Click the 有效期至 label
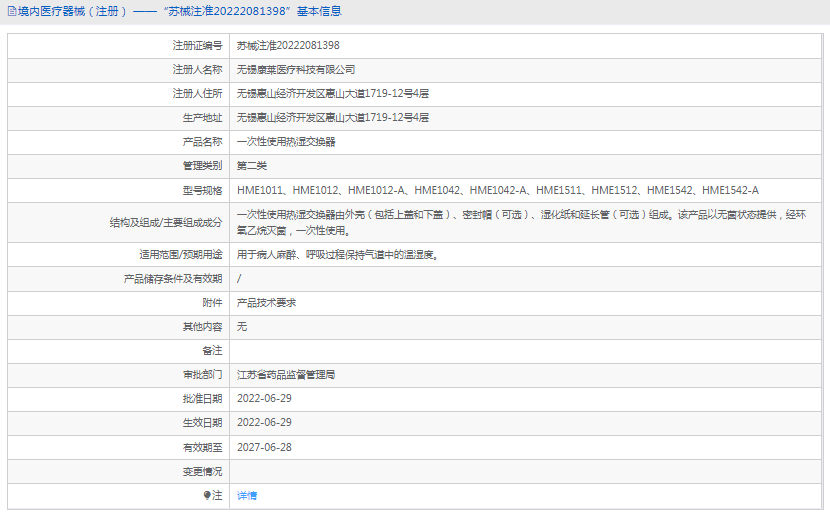The image size is (830, 515). pos(203,447)
